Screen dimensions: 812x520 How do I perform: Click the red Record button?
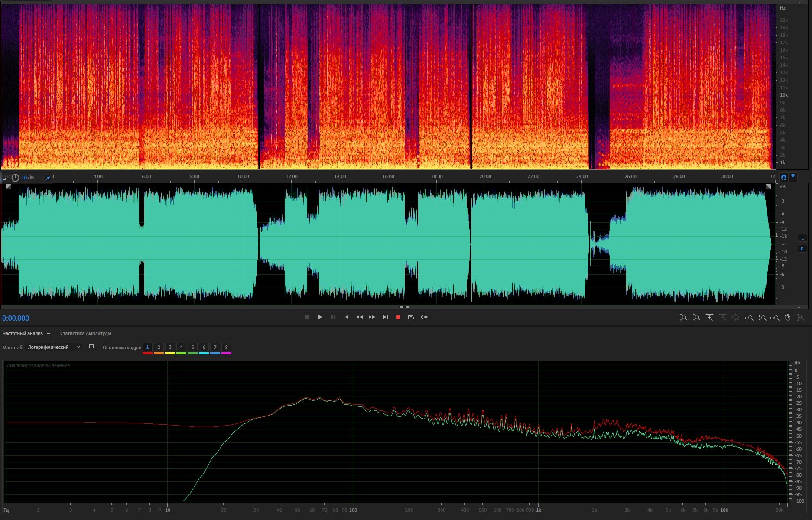tap(398, 317)
